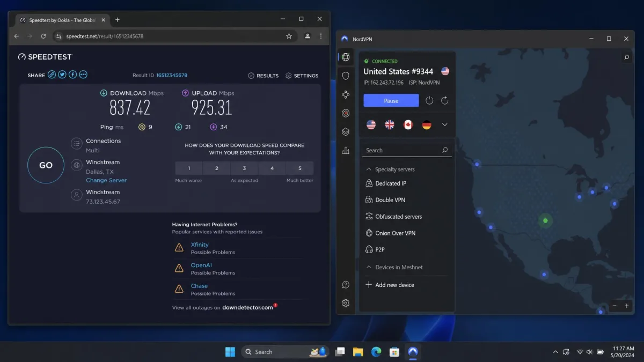Screen dimensions: 644x362
Task: Switch to the Speedtest by Ookla browser tab
Action: click(x=62, y=20)
